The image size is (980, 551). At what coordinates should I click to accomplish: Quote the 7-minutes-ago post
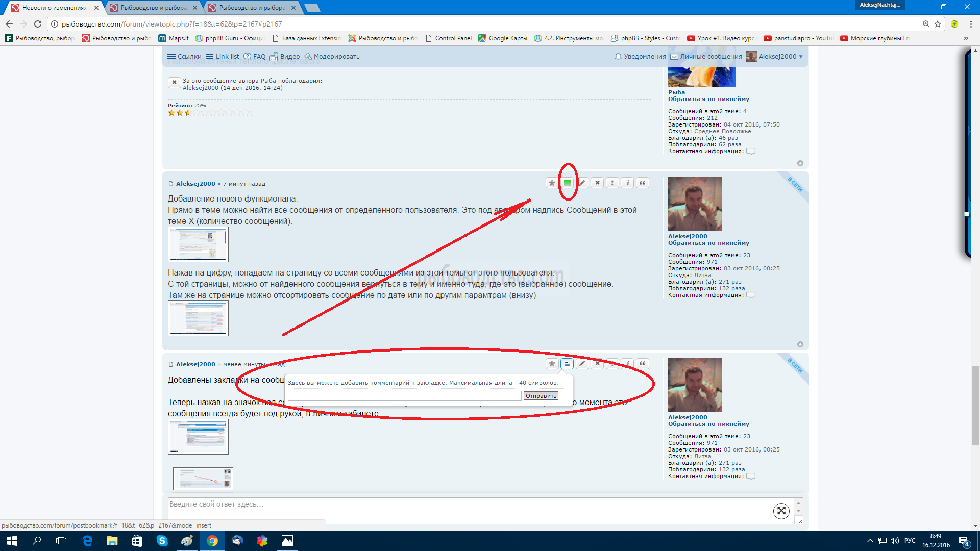coord(643,183)
